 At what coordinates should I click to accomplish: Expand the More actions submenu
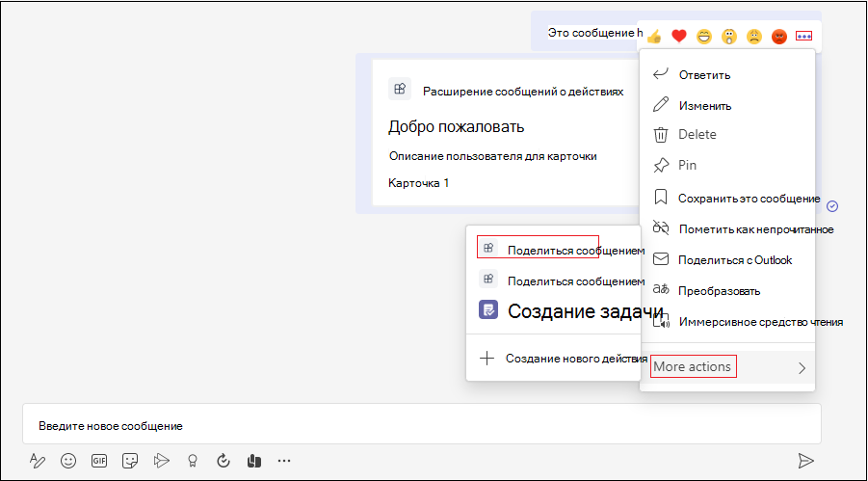pos(727,367)
